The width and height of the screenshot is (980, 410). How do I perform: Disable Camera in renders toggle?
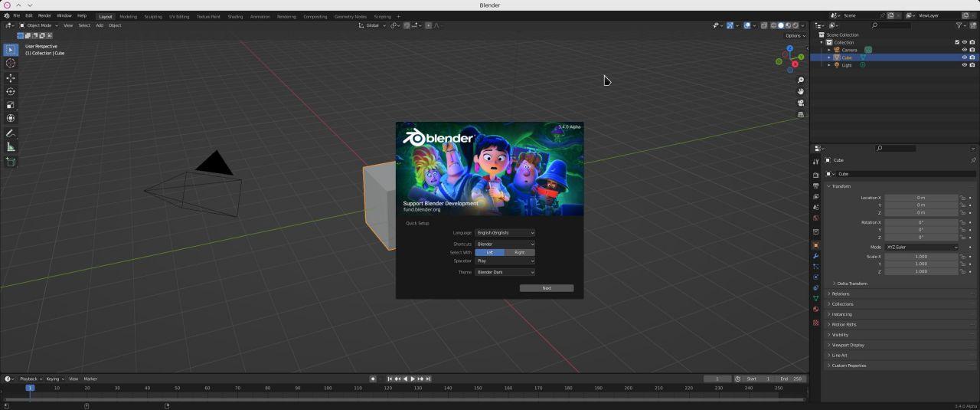(972, 50)
